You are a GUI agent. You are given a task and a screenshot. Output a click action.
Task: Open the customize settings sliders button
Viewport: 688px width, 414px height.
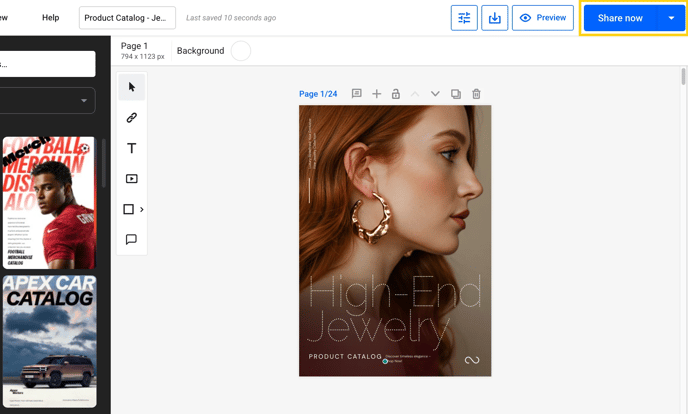464,18
